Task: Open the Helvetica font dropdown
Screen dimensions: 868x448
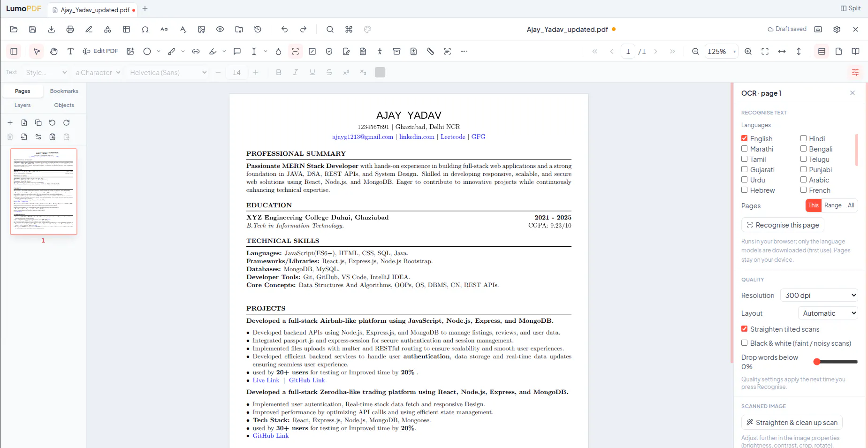Action: point(168,72)
